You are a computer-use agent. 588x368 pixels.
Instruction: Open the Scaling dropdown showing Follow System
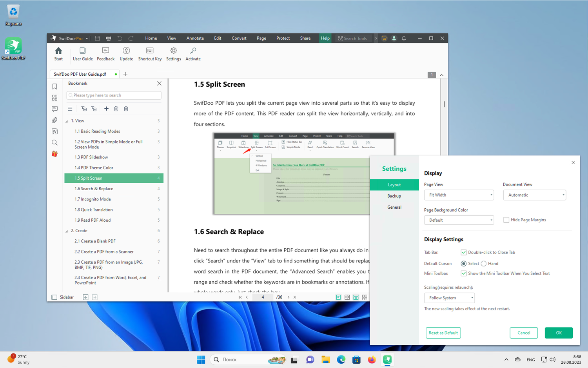[x=449, y=298]
